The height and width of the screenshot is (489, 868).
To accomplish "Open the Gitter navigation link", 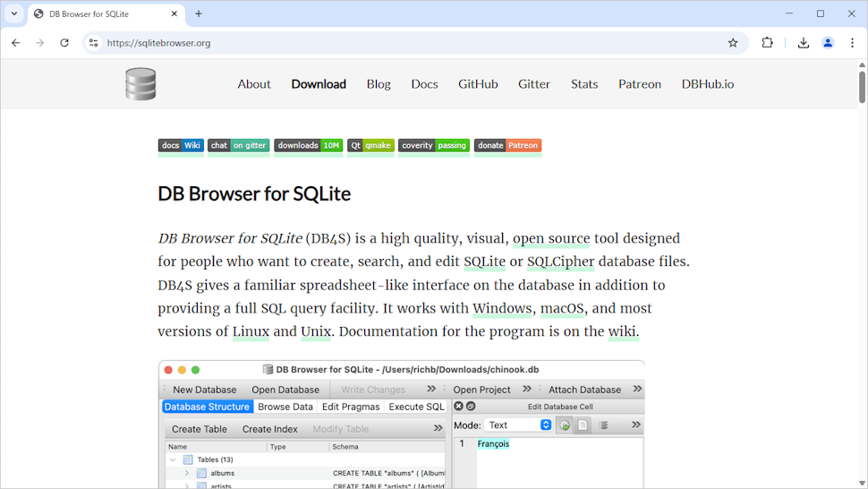I will (x=534, y=84).
